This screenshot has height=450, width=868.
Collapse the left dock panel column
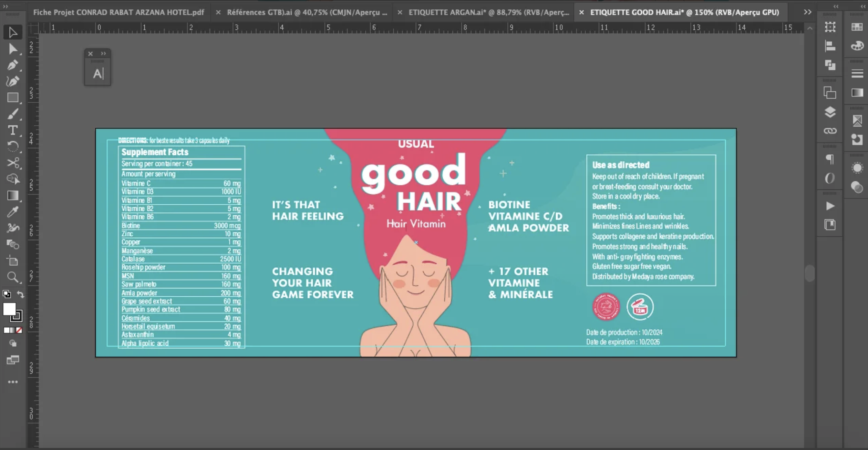[x=836, y=6]
